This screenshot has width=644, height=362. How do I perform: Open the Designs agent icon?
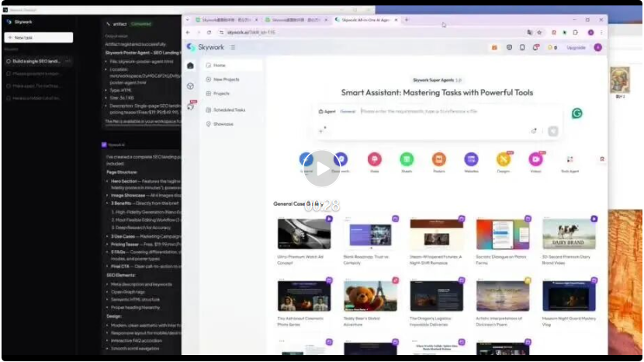[x=503, y=158]
